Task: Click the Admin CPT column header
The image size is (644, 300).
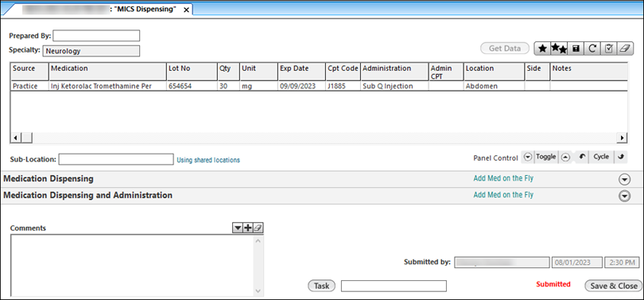Action: 446,72
